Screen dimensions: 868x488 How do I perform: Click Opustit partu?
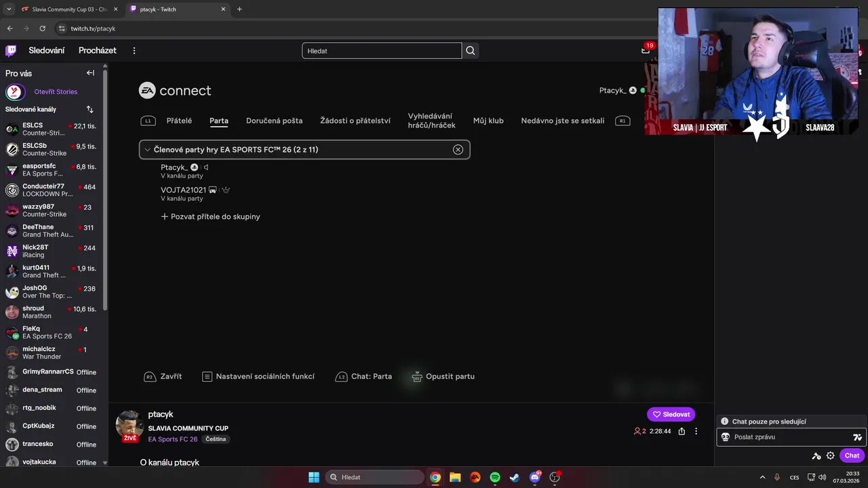443,376
